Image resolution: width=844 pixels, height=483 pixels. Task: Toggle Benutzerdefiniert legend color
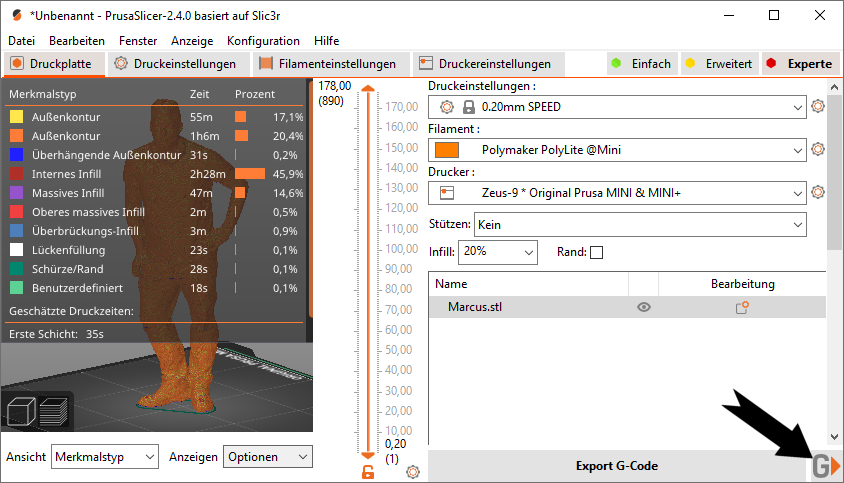17,288
